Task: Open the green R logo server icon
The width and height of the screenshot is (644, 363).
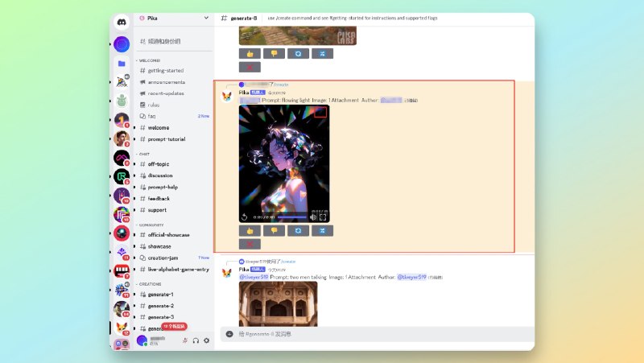Action: (122, 176)
